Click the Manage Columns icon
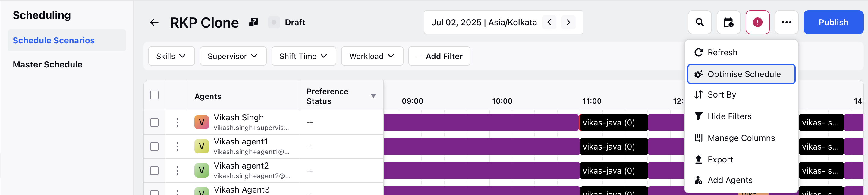Screen dimensions: 868x195 click(x=699, y=138)
